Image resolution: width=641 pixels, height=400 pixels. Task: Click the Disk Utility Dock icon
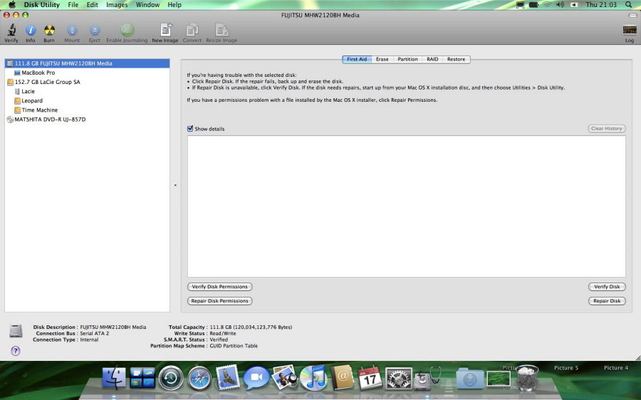[427, 378]
